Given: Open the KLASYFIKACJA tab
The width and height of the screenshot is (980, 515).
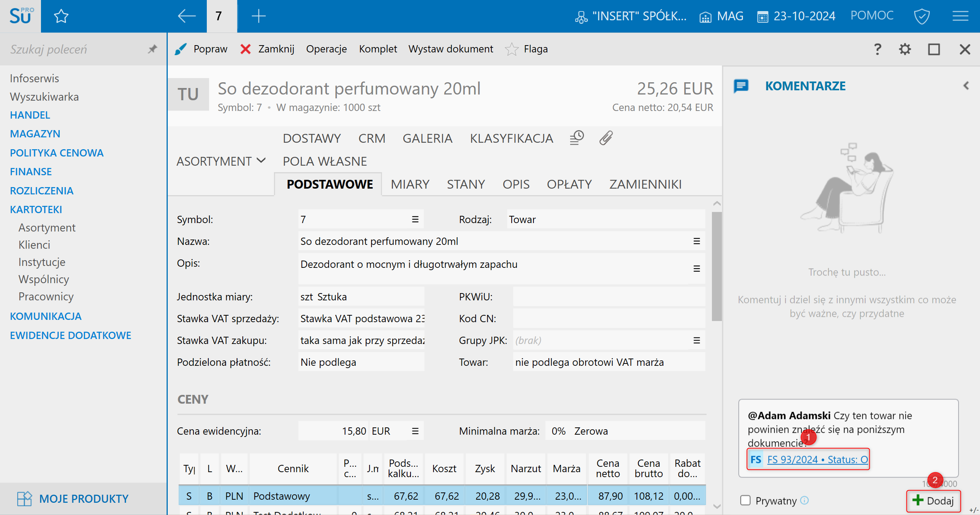Looking at the screenshot, I should (x=511, y=138).
